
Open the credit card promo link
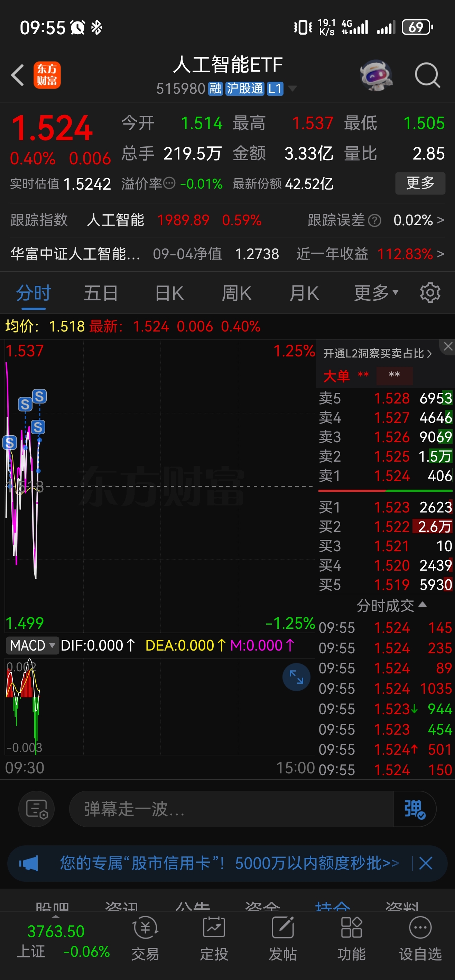click(x=230, y=863)
